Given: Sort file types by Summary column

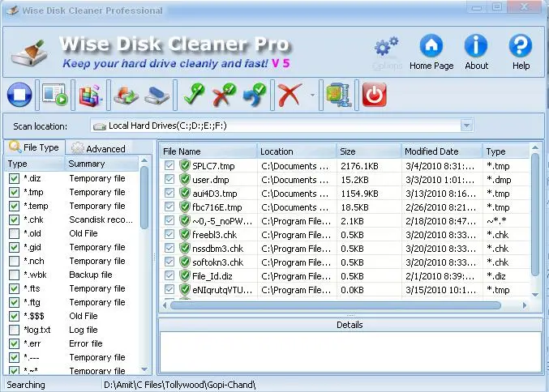Looking at the screenshot, I should coord(102,164).
